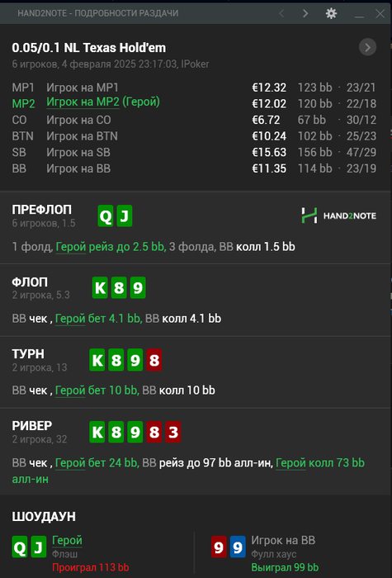Screen dimensions: 392x578
Task: Minimize the Hand2Note details window
Action: [x=359, y=15]
